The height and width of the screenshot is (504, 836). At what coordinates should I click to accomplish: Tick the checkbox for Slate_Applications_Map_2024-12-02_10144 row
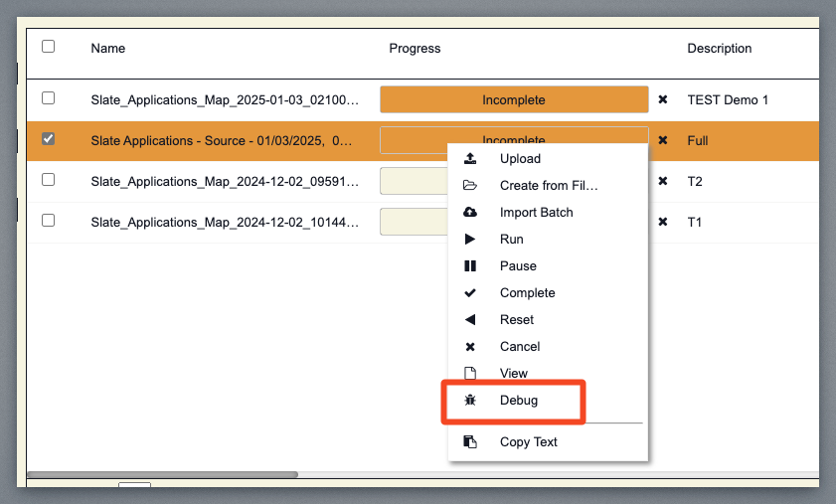point(49,221)
